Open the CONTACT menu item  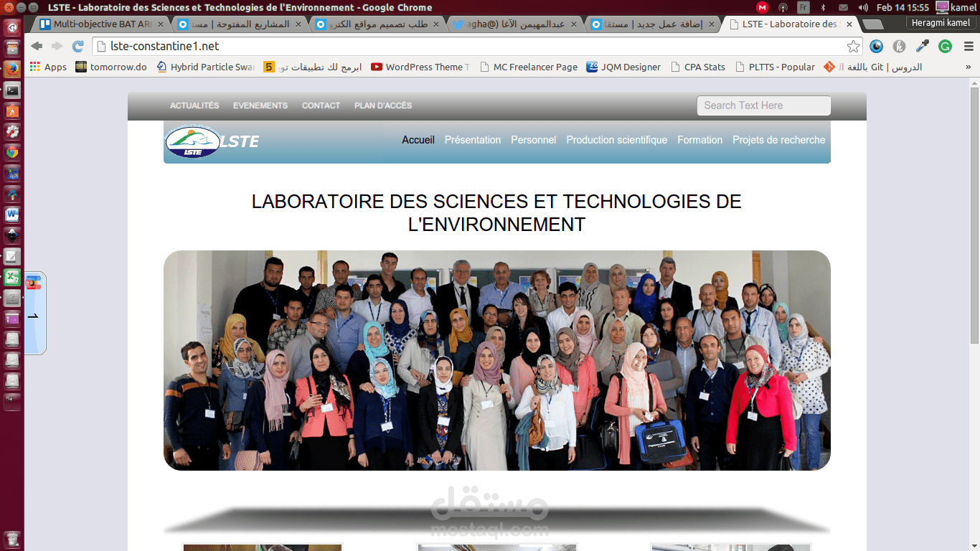pyautogui.click(x=321, y=105)
